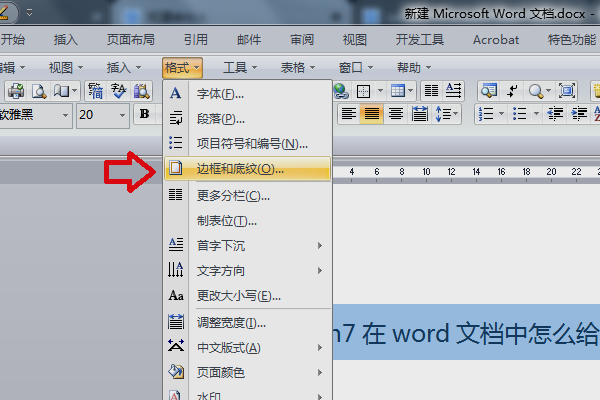The width and height of the screenshot is (600, 400).
Task: Switch to the ribbon 插入 tab
Action: pyautogui.click(x=65, y=39)
